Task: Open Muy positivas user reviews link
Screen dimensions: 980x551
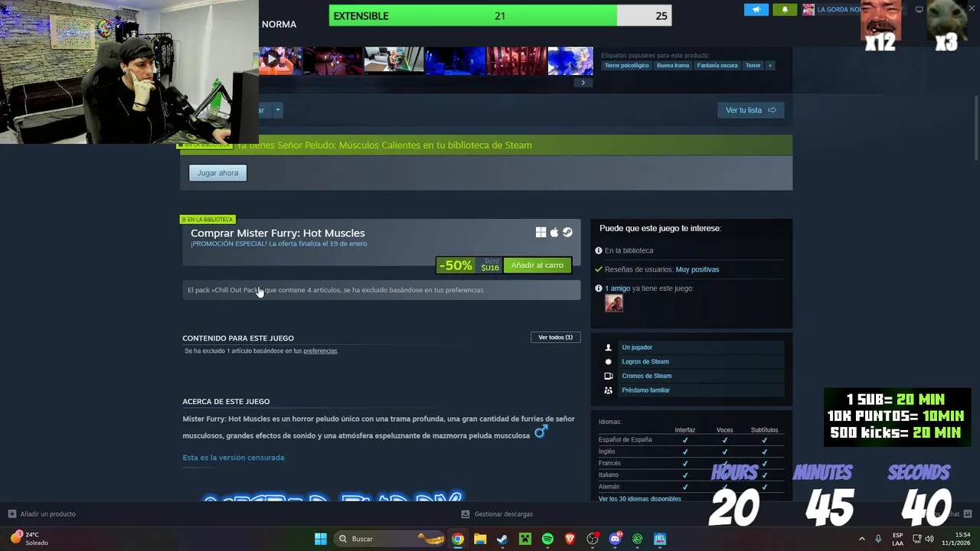Action: click(x=697, y=269)
